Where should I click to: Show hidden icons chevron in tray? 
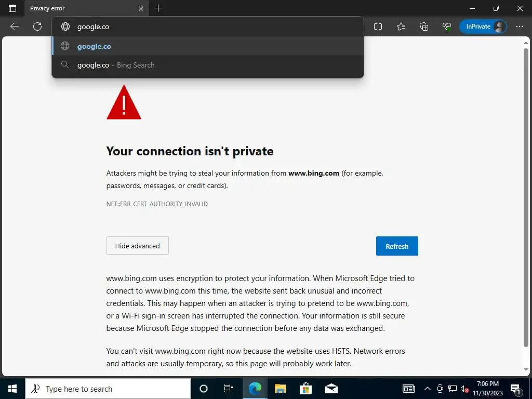click(x=428, y=389)
